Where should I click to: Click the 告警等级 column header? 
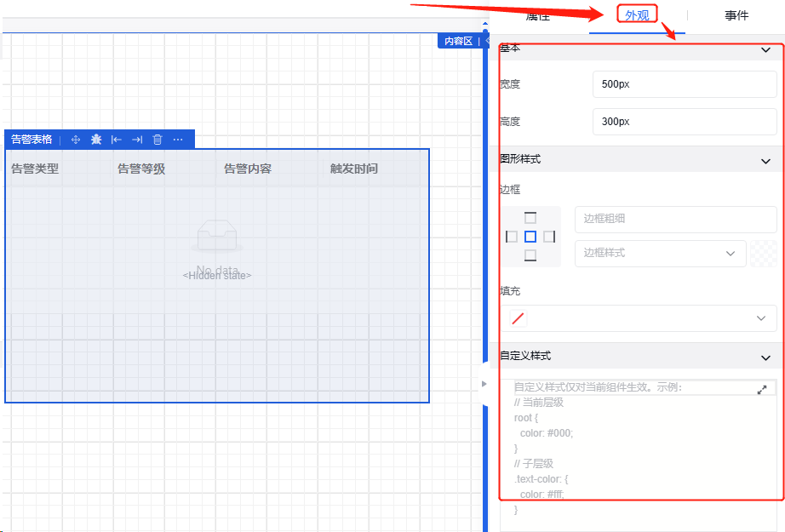click(x=141, y=169)
